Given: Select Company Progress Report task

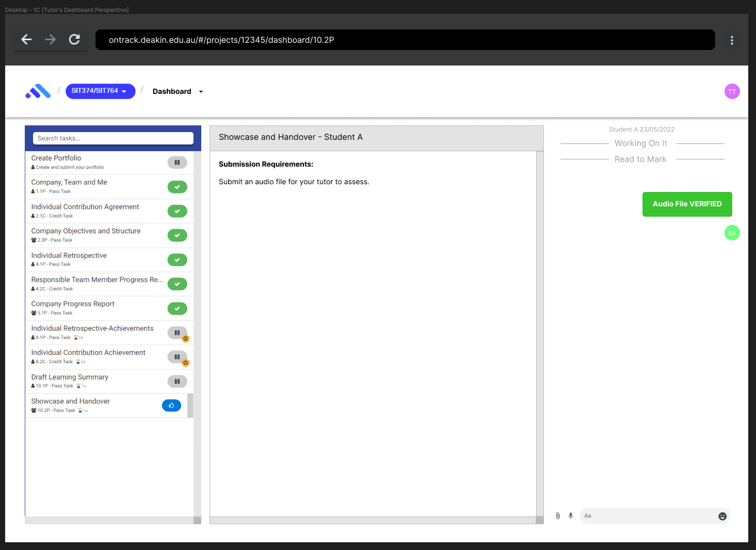Looking at the screenshot, I should [73, 304].
